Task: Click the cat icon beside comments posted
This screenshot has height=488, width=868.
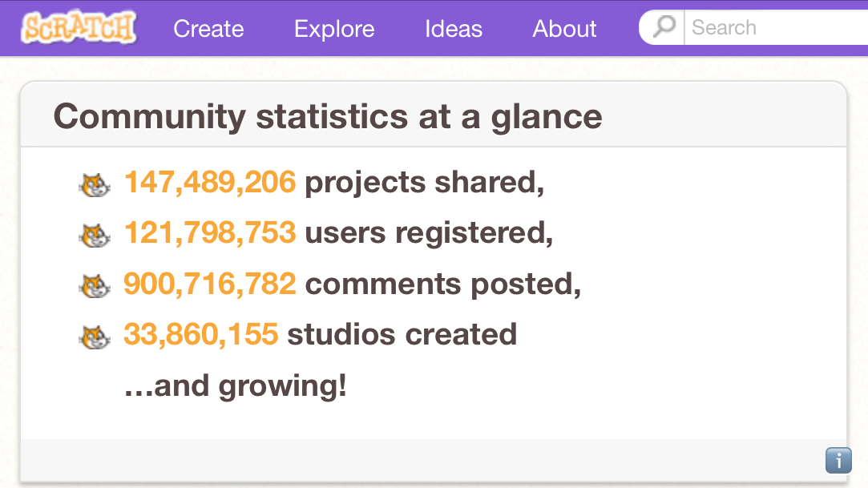Action: click(x=95, y=286)
